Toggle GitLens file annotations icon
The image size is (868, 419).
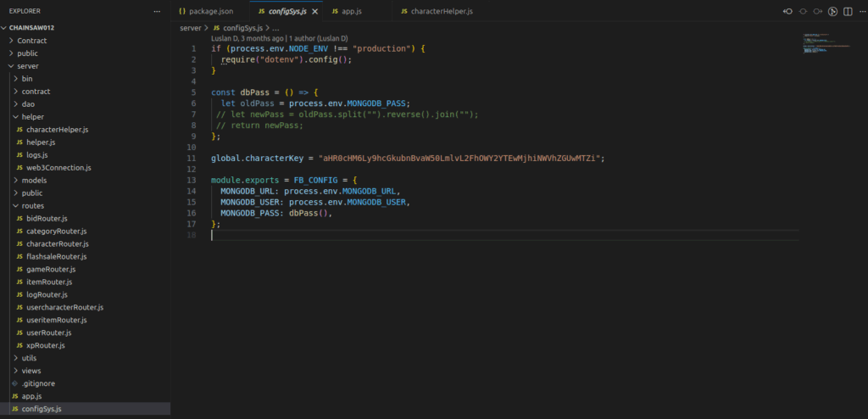[832, 11]
